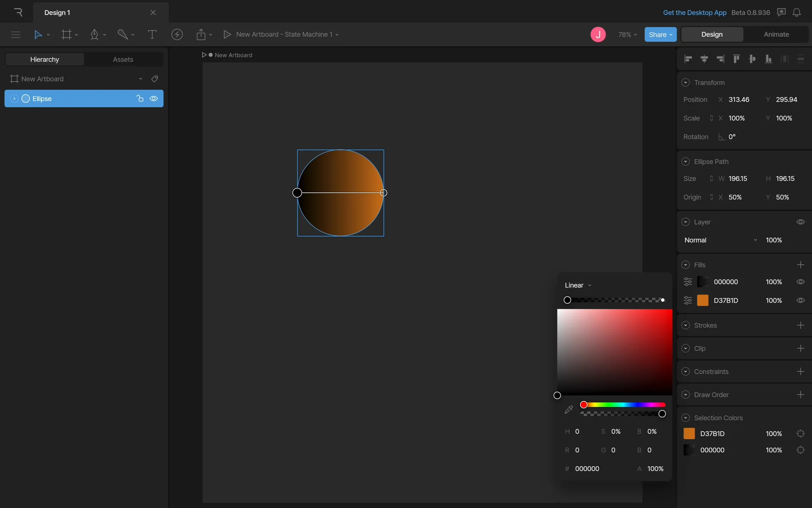Click the align left edges icon
This screenshot has height=508, width=812.
(688, 59)
